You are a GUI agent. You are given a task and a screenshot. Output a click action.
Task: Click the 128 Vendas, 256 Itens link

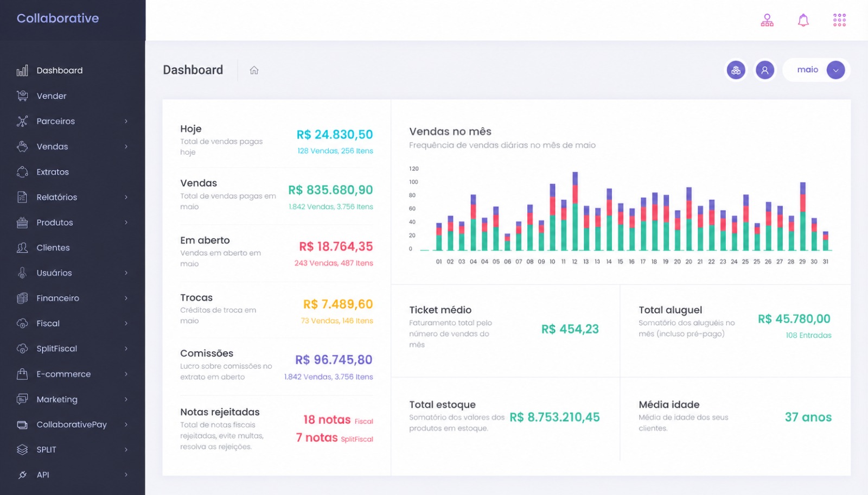click(x=335, y=151)
